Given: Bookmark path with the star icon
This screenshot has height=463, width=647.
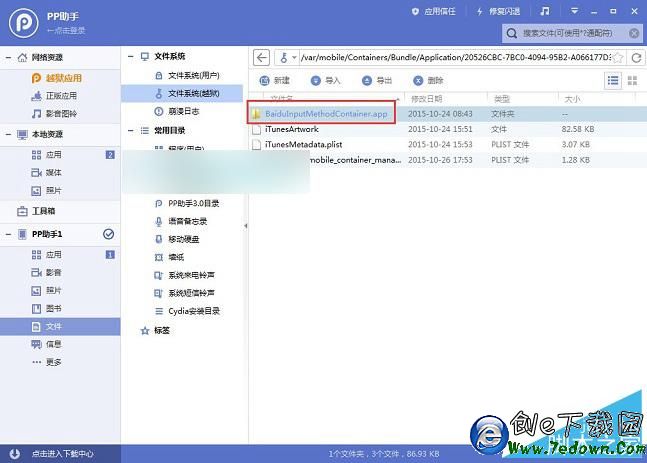Looking at the screenshot, I should point(618,58).
